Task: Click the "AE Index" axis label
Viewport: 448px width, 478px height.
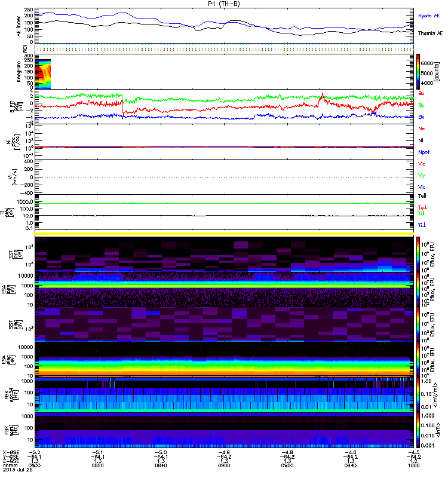Action: coord(19,26)
